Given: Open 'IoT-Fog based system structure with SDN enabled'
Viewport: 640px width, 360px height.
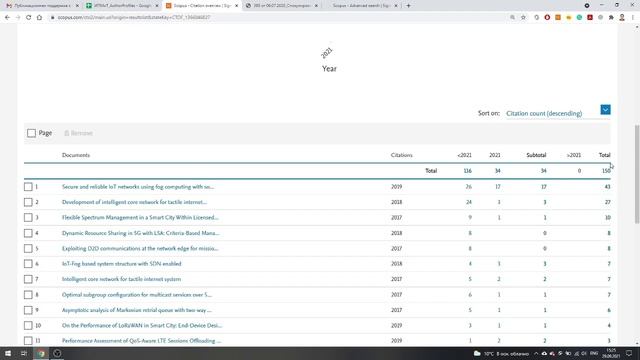Looking at the screenshot, I should coord(122,264).
